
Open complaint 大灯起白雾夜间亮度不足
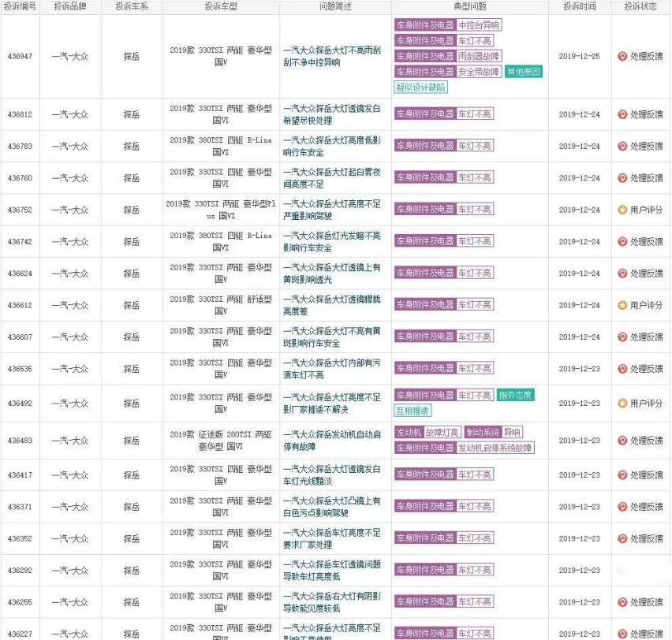click(332, 178)
